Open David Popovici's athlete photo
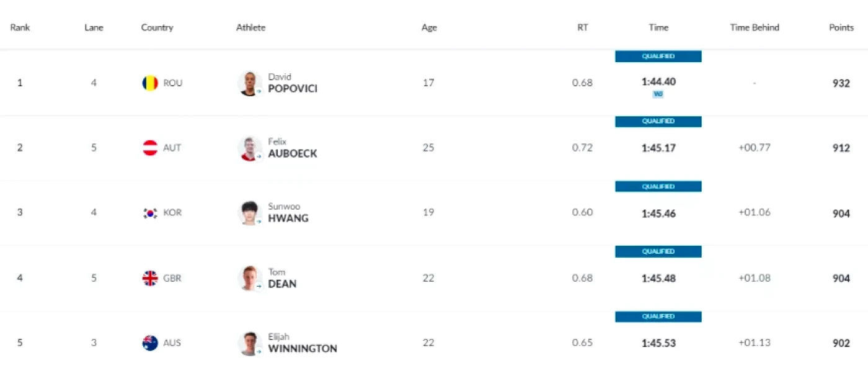The width and height of the screenshot is (868, 365). click(x=250, y=83)
